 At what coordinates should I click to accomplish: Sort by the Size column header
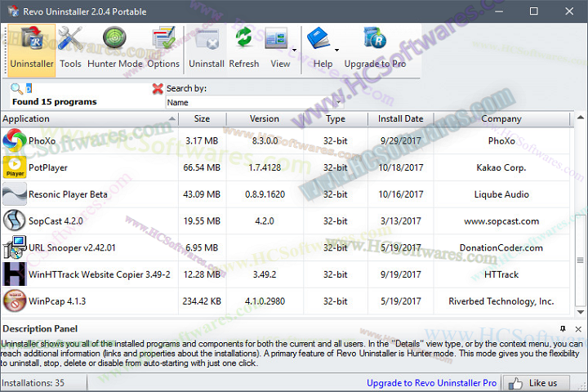[203, 119]
